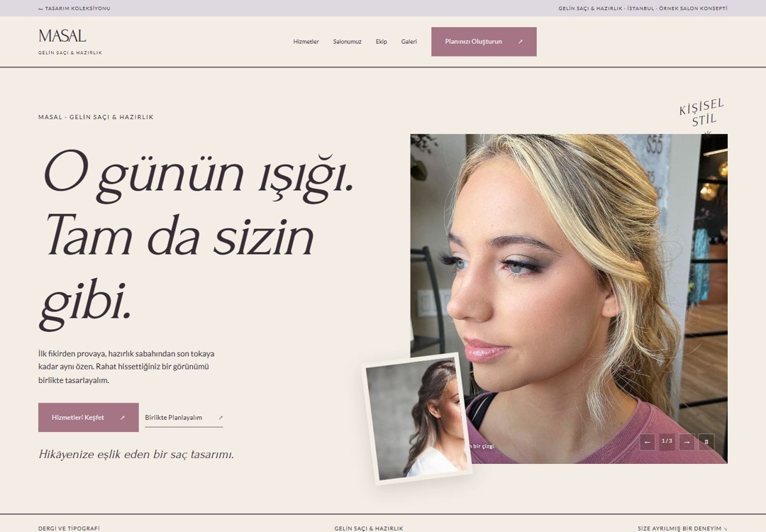Click the paragraph starting İlk fikirden provaya
The width and height of the screenshot is (766, 532).
point(126,367)
